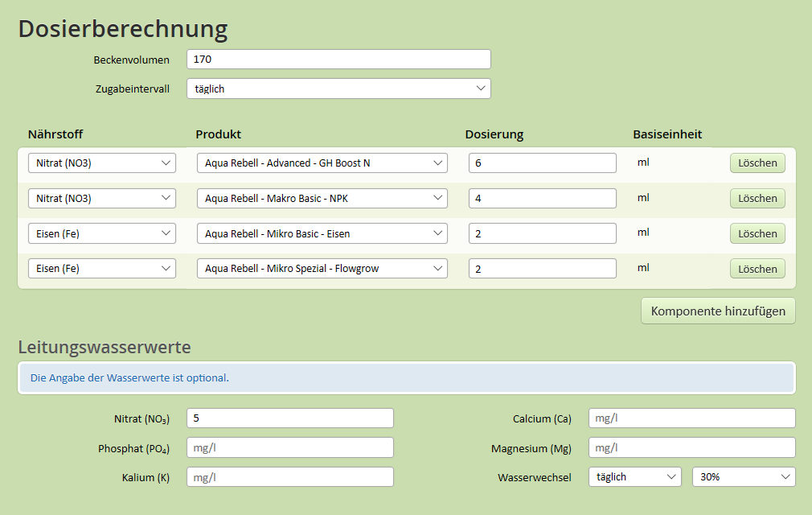Open the Wasserwechsel interval dropdown

click(634, 477)
